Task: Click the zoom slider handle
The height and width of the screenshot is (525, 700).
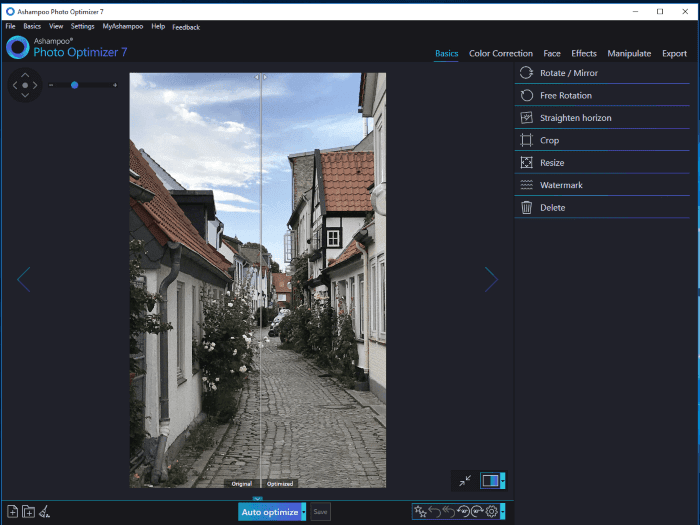Action: pyautogui.click(x=75, y=85)
